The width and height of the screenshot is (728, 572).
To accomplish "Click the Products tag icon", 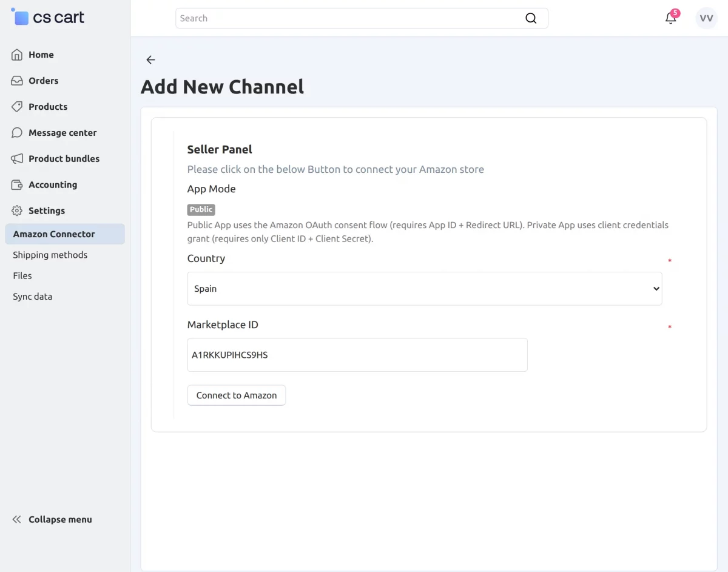I will (x=17, y=107).
